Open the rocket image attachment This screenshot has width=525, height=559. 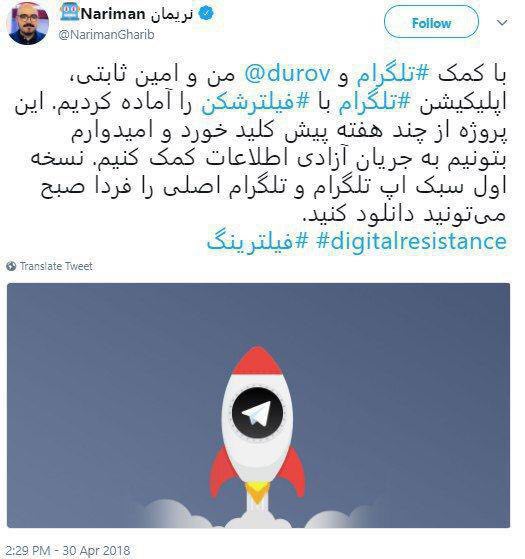click(x=258, y=405)
